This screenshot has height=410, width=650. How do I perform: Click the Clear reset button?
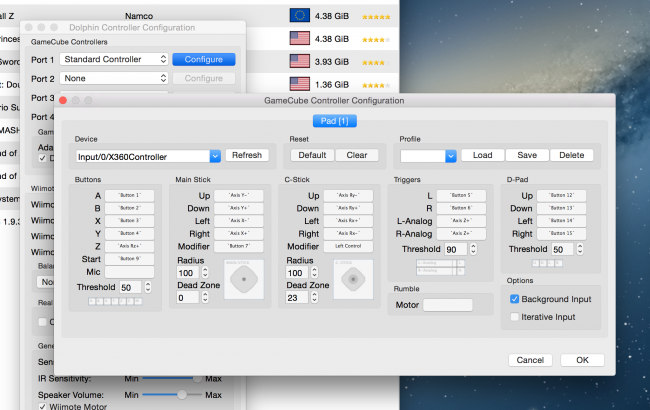tap(357, 155)
